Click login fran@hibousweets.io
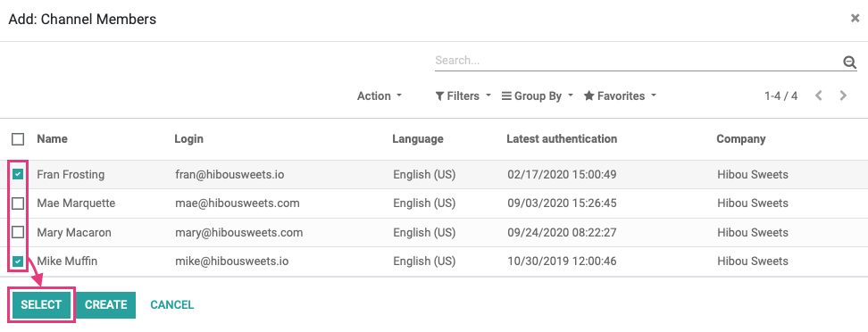Image resolution: width=868 pixels, height=332 pixels. [230, 174]
